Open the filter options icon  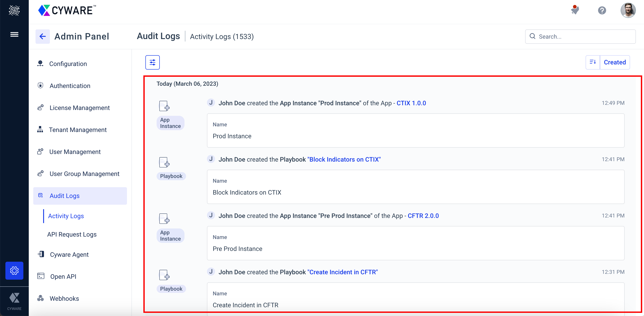click(153, 62)
